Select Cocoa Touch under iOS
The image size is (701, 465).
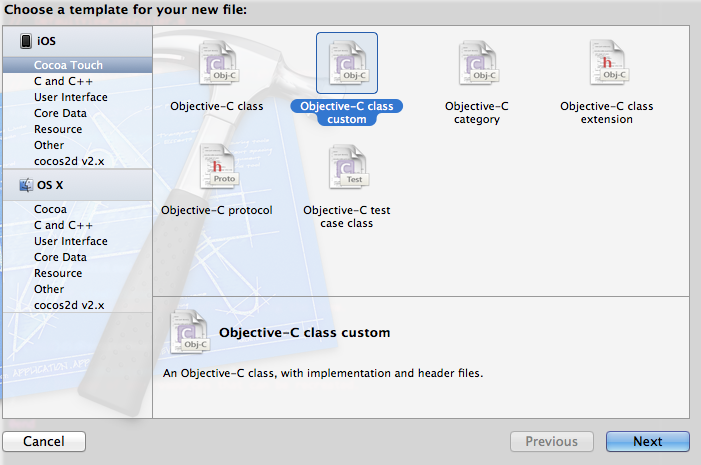[x=77, y=65]
